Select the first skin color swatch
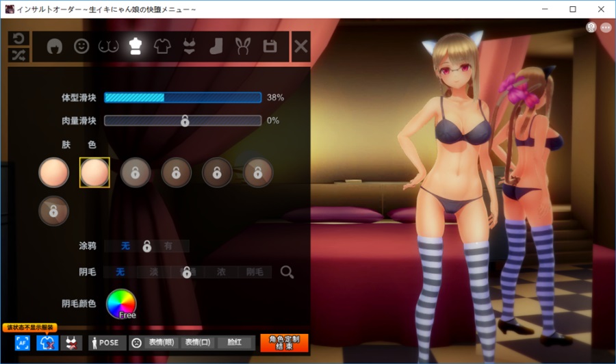The image size is (616, 364). [54, 172]
